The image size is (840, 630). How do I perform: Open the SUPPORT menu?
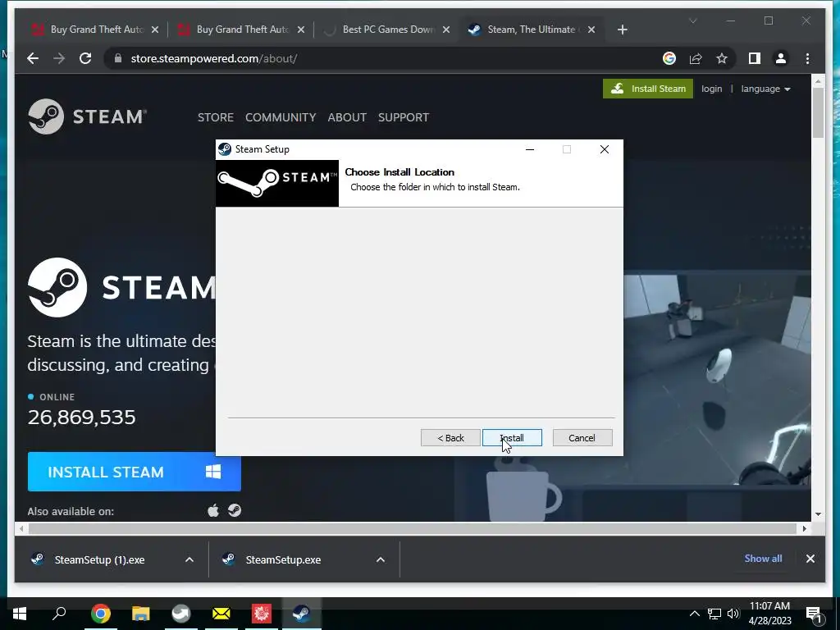404,117
